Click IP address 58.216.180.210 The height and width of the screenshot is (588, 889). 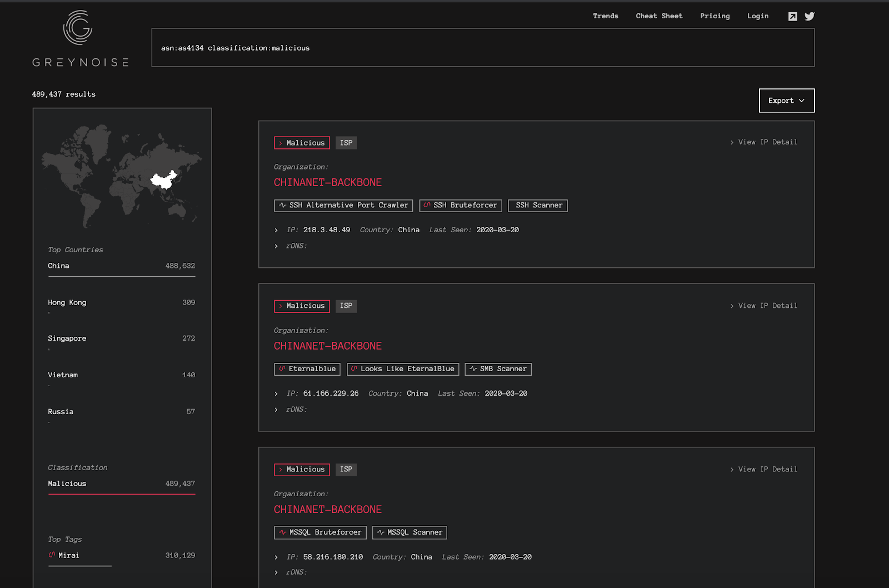tap(333, 556)
